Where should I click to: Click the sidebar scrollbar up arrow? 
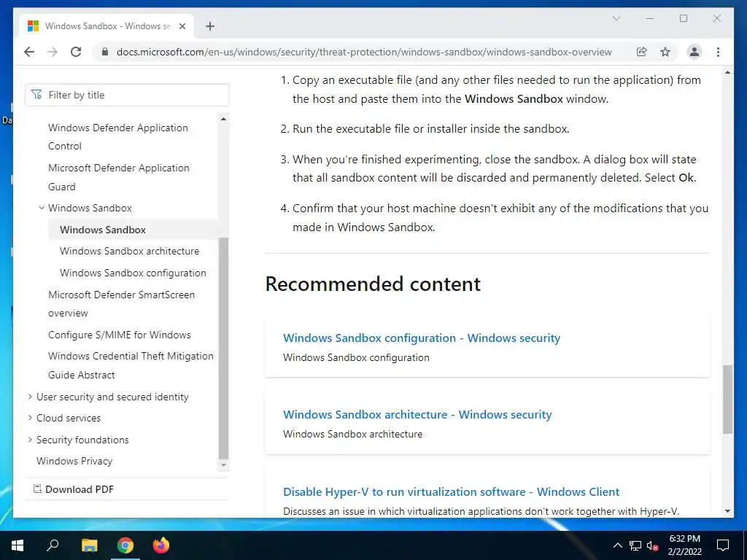pyautogui.click(x=223, y=119)
